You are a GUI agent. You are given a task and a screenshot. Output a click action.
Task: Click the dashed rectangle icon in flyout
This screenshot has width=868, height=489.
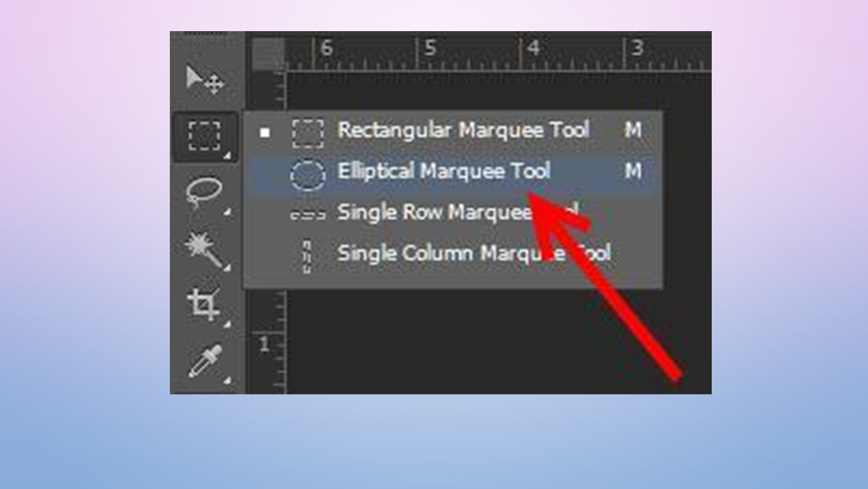tap(307, 132)
